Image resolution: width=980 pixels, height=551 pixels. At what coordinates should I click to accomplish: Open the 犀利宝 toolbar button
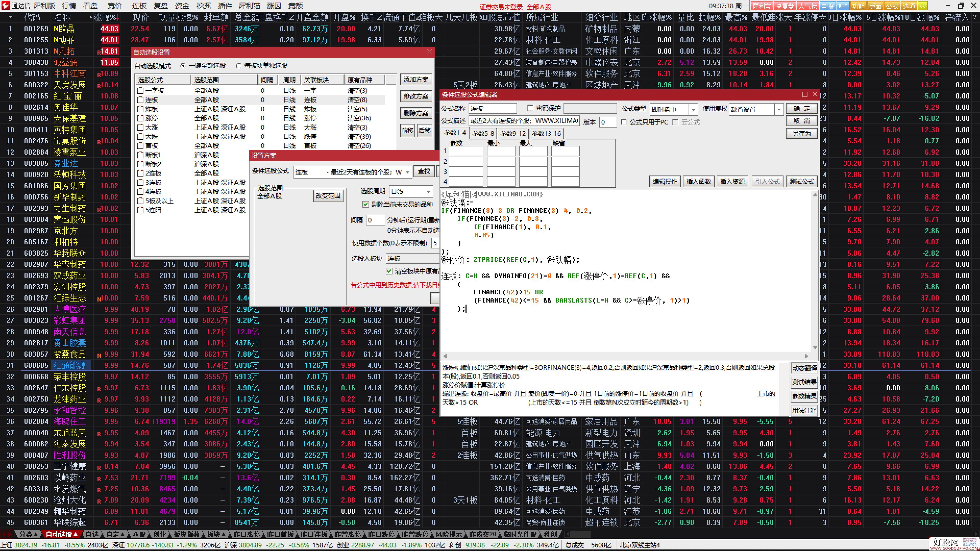[x=762, y=6]
